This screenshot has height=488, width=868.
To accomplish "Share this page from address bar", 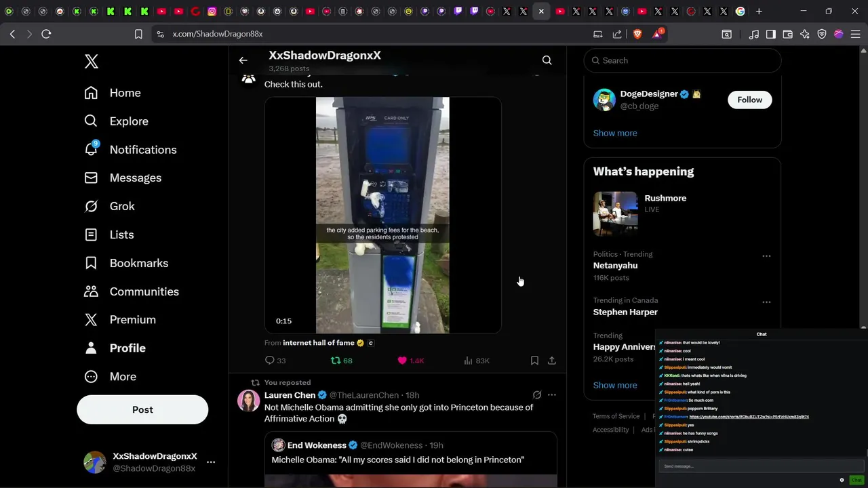I will 617,34.
